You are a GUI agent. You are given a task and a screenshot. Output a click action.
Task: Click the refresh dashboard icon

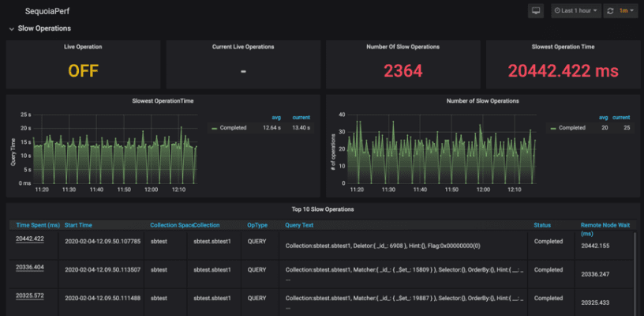point(610,11)
